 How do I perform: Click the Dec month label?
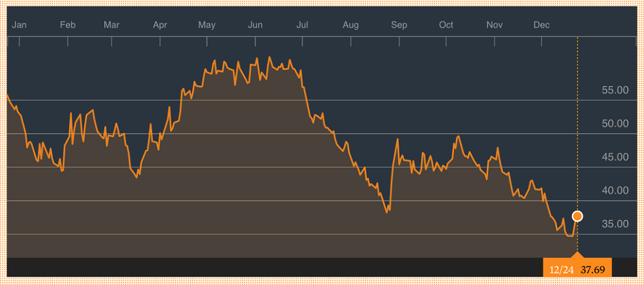coord(542,25)
